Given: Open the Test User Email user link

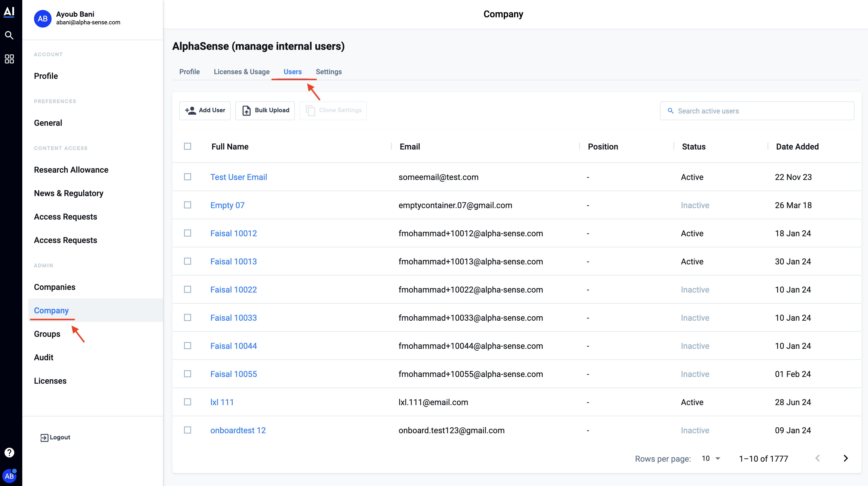Looking at the screenshot, I should (239, 177).
